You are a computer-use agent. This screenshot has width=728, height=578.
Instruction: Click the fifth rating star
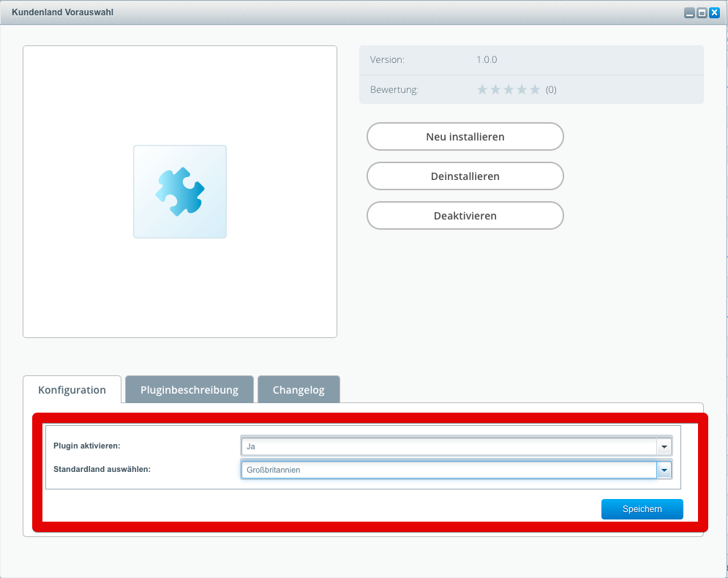pos(535,89)
